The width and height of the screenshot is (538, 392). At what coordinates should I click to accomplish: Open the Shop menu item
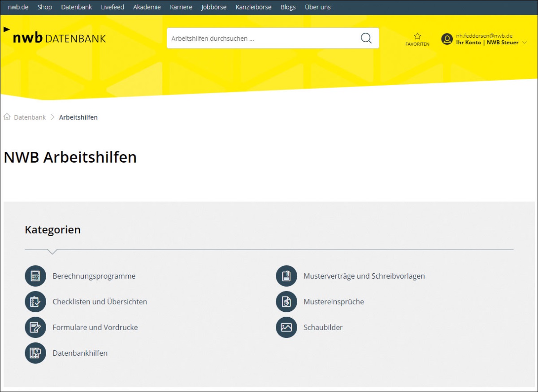[45, 7]
